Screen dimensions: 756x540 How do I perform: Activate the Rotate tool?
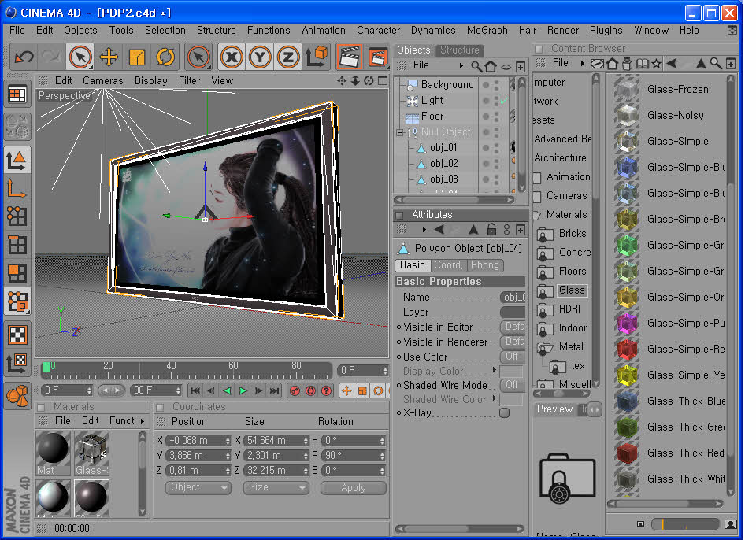pos(165,57)
